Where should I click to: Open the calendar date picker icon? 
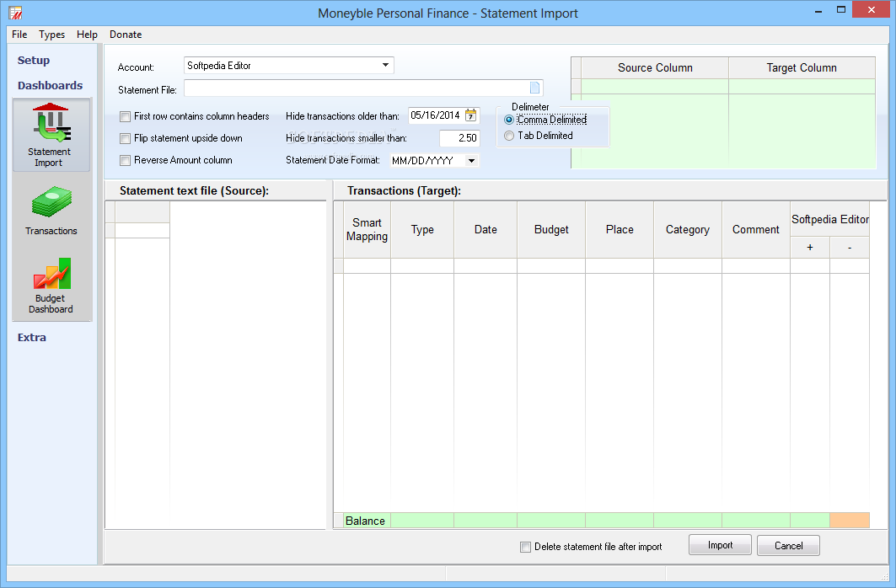point(471,115)
